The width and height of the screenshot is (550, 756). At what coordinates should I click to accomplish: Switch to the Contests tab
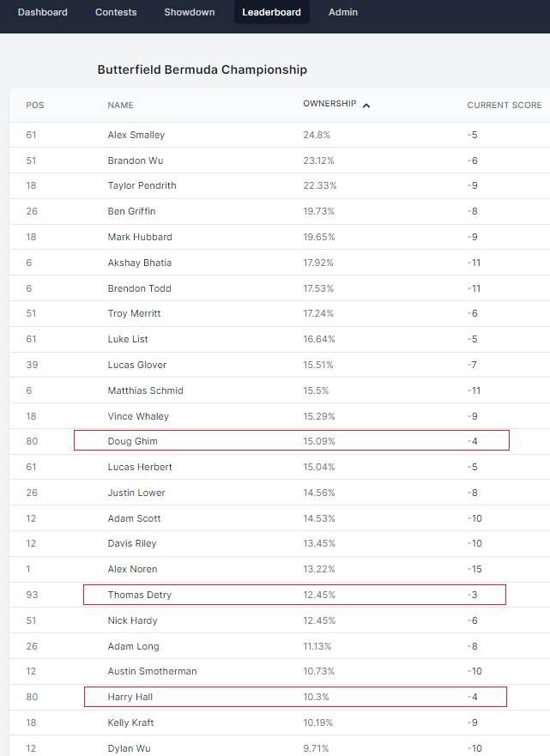[116, 12]
